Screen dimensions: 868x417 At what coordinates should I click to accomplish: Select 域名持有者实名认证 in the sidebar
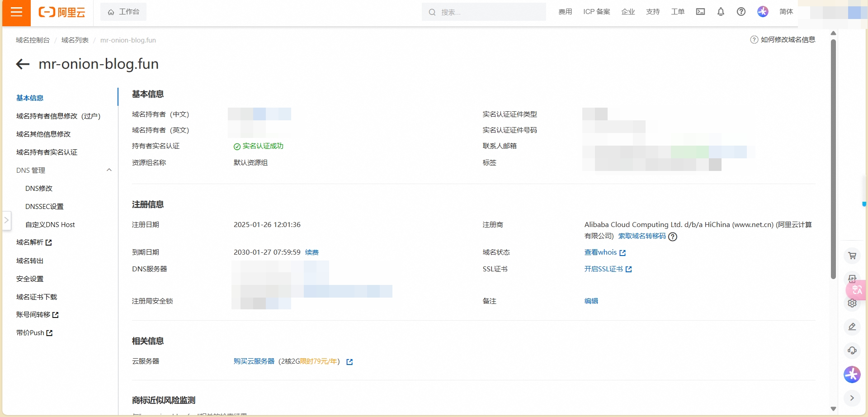coord(47,152)
